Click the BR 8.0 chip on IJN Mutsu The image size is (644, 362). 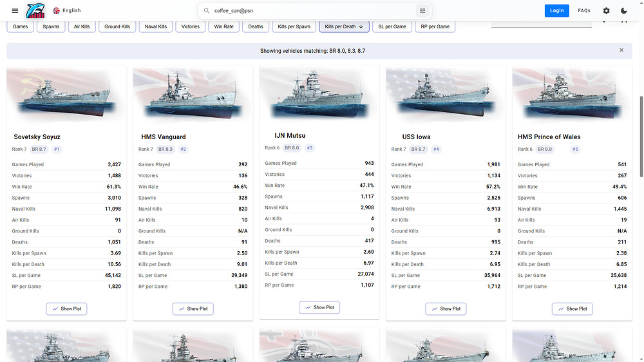click(x=292, y=148)
